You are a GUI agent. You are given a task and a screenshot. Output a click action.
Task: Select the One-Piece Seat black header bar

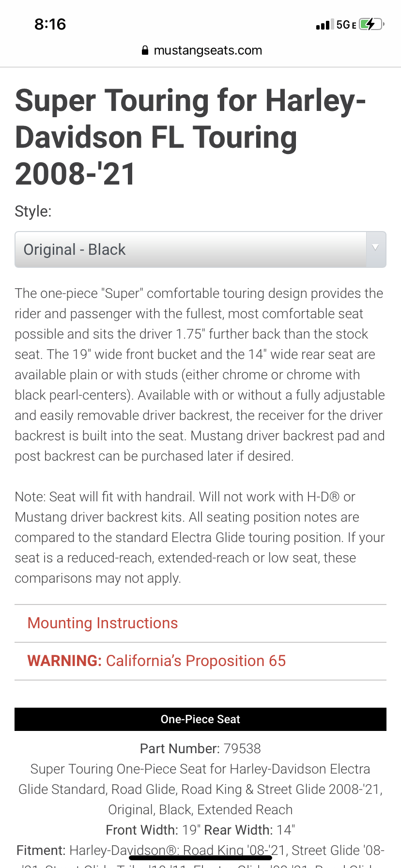tap(200, 719)
